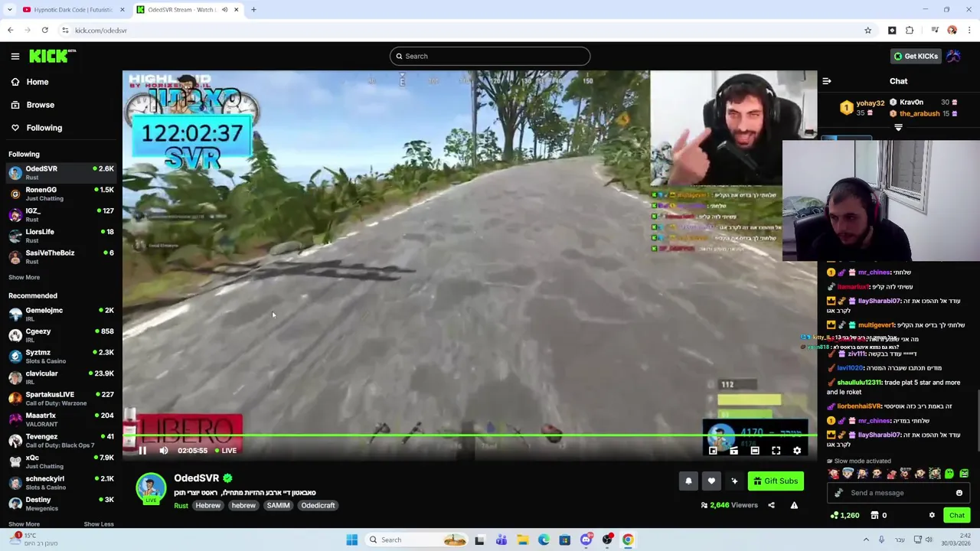This screenshot has width=980, height=551.
Task: Report the stream with warning icon
Action: tap(794, 505)
